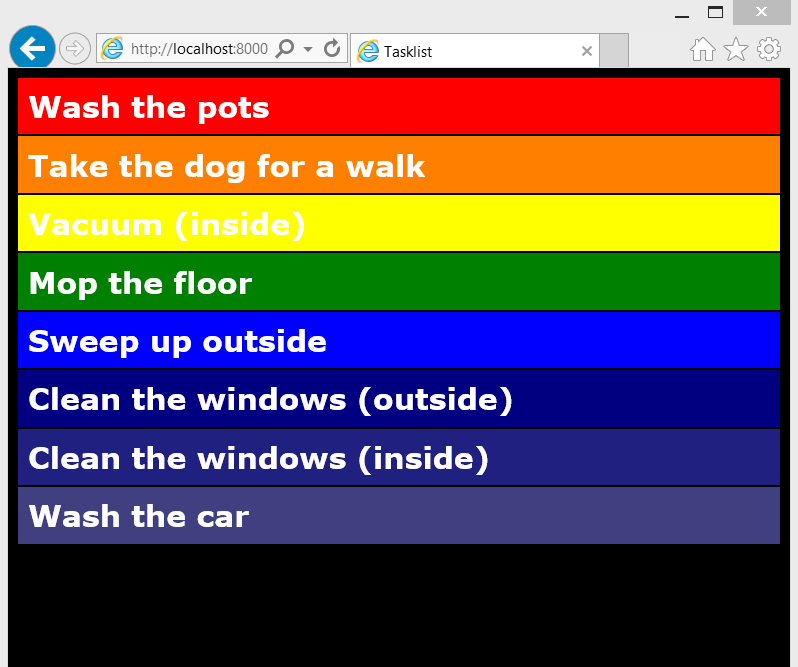Open a new tab with the blank tab button

pos(614,50)
